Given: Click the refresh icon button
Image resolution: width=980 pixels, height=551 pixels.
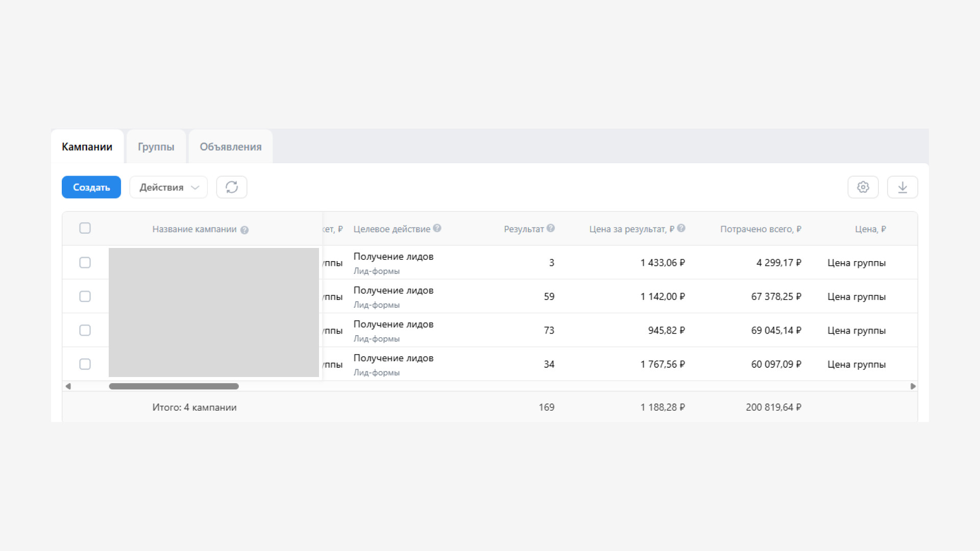Looking at the screenshot, I should coord(232,187).
